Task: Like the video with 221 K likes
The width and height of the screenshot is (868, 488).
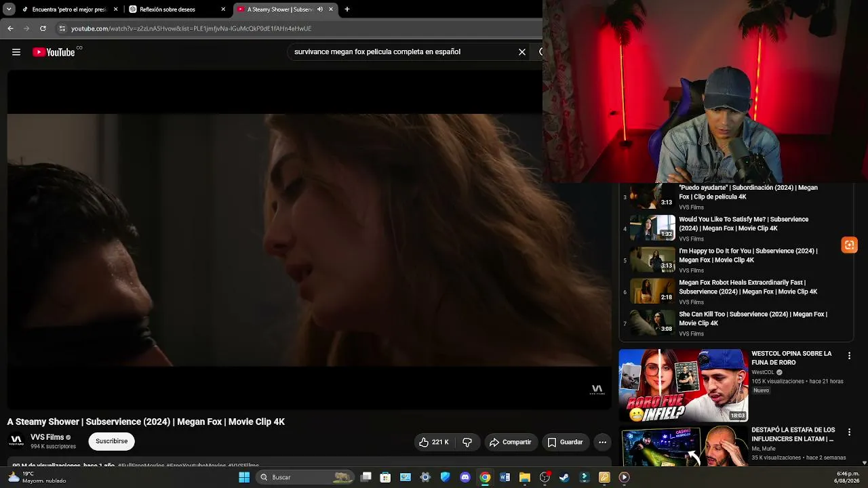Action: pos(434,442)
